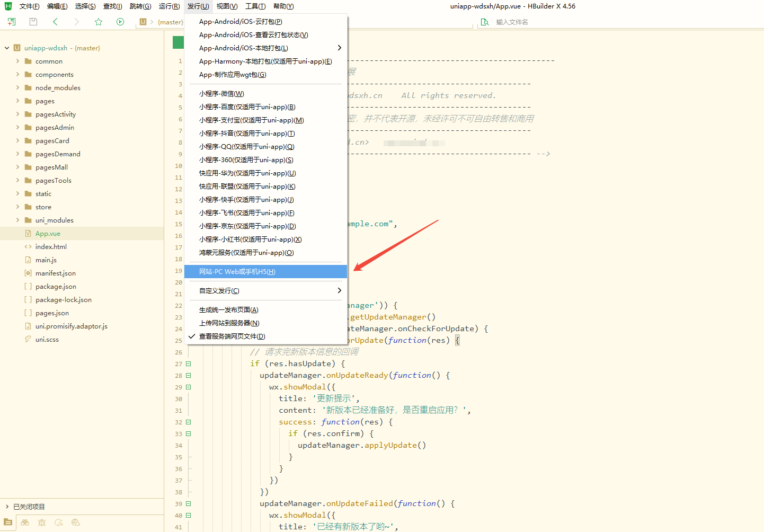Screen dimensions: 764x532
Task: Go forward with the right arrow toolbar icon
Action: [x=77, y=22]
